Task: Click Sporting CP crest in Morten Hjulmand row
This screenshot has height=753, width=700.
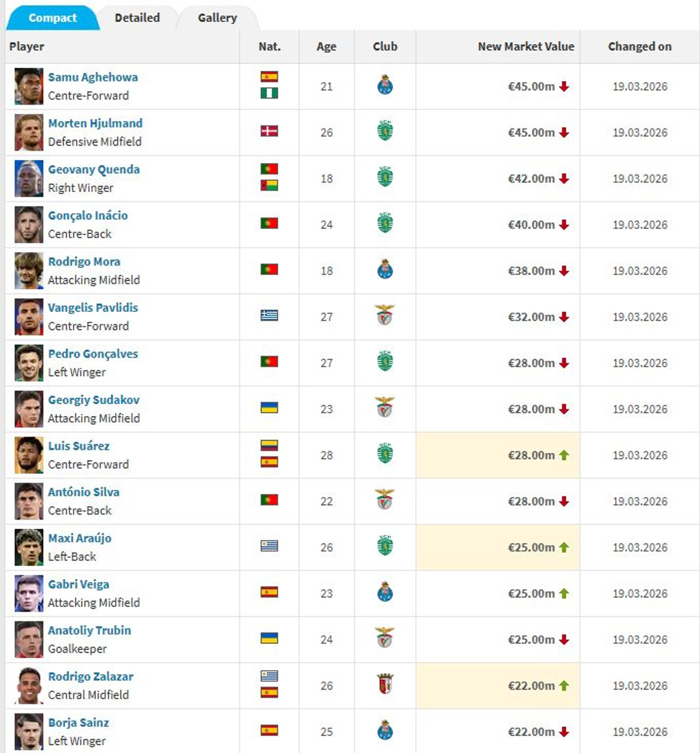Action: coord(385,132)
